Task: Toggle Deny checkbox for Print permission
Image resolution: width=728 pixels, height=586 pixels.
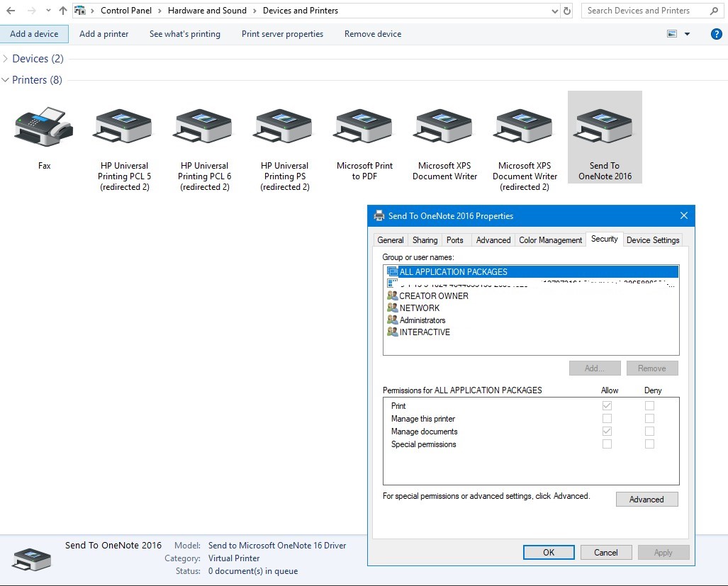Action: pyautogui.click(x=649, y=406)
